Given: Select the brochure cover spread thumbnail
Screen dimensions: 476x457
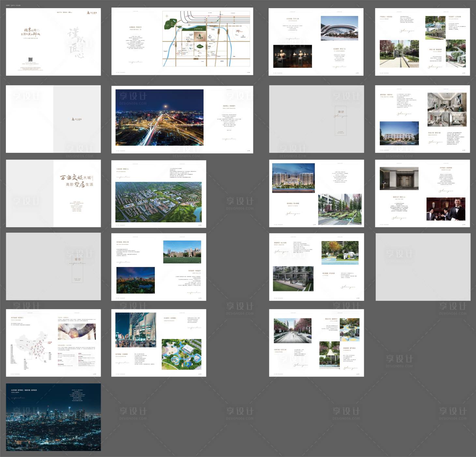Looking at the screenshot, I should (53, 42).
